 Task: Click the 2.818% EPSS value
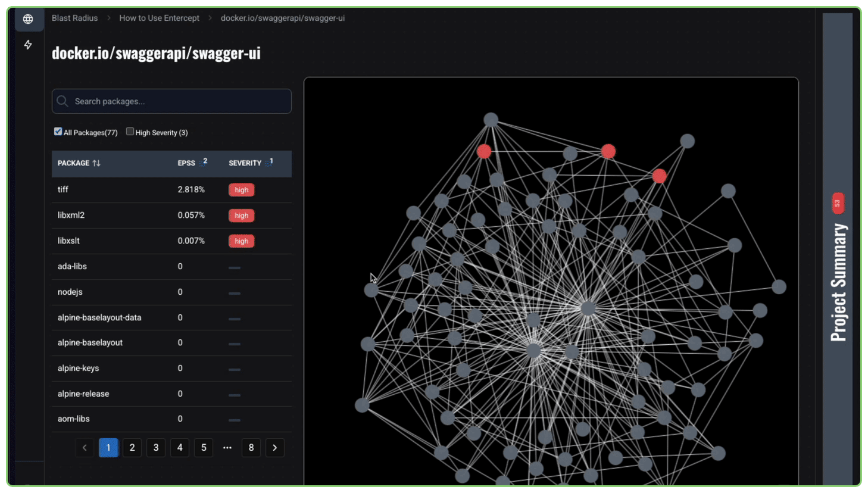[x=191, y=189]
